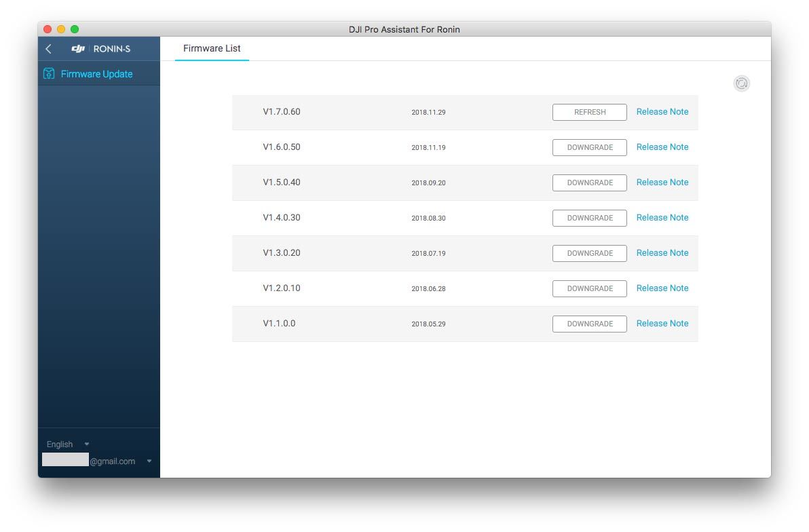
Task: Click the DJI logo in the sidebar header
Action: (x=78, y=48)
